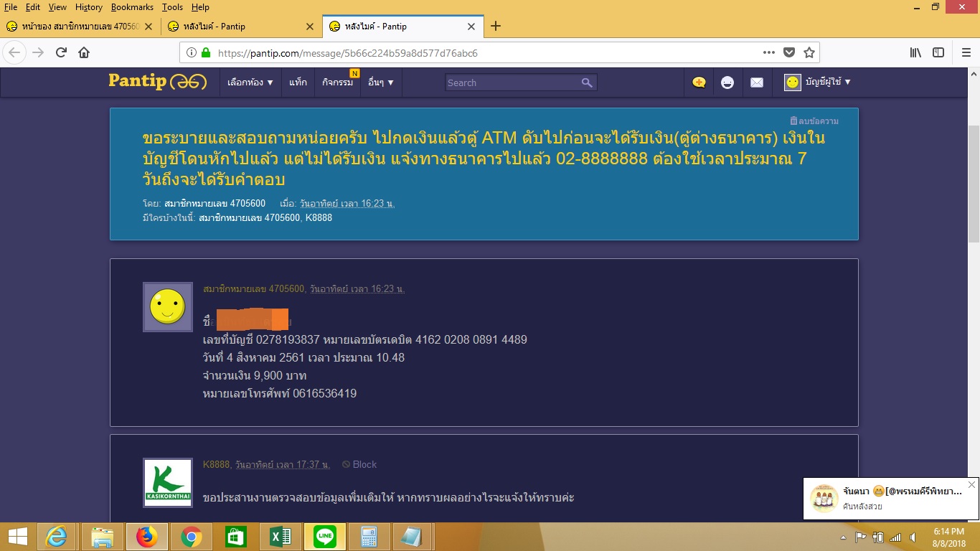Open page actions three-dot menu in address bar
The height and width of the screenshot is (551, 980).
pos(769,52)
